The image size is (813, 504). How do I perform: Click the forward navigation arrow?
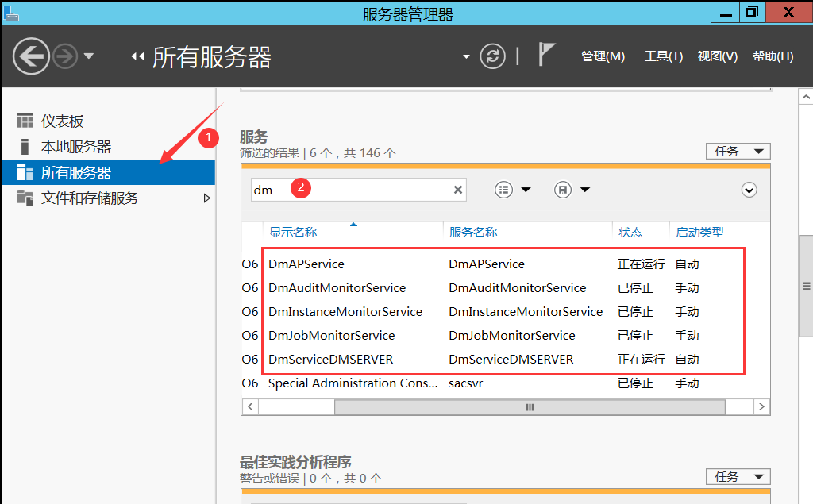[65, 56]
